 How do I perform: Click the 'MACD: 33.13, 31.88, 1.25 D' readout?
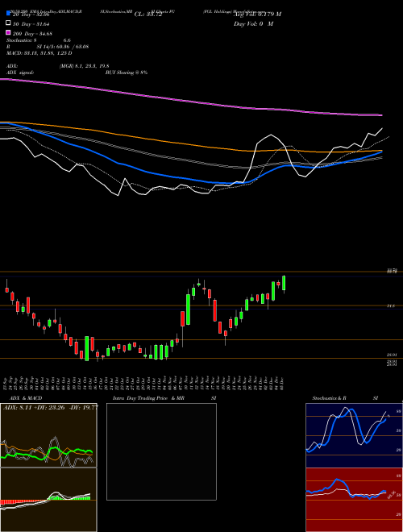tap(39, 53)
